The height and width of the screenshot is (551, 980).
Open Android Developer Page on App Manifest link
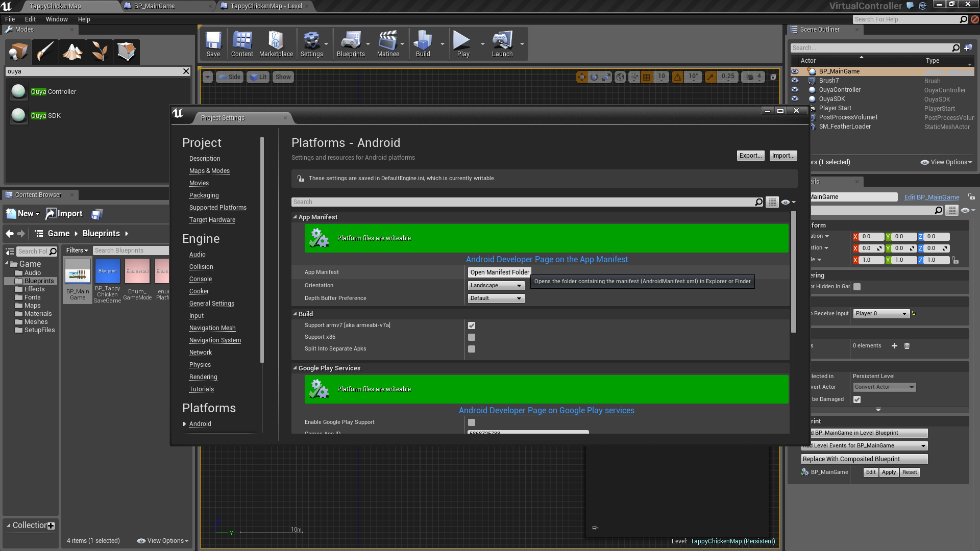point(547,260)
